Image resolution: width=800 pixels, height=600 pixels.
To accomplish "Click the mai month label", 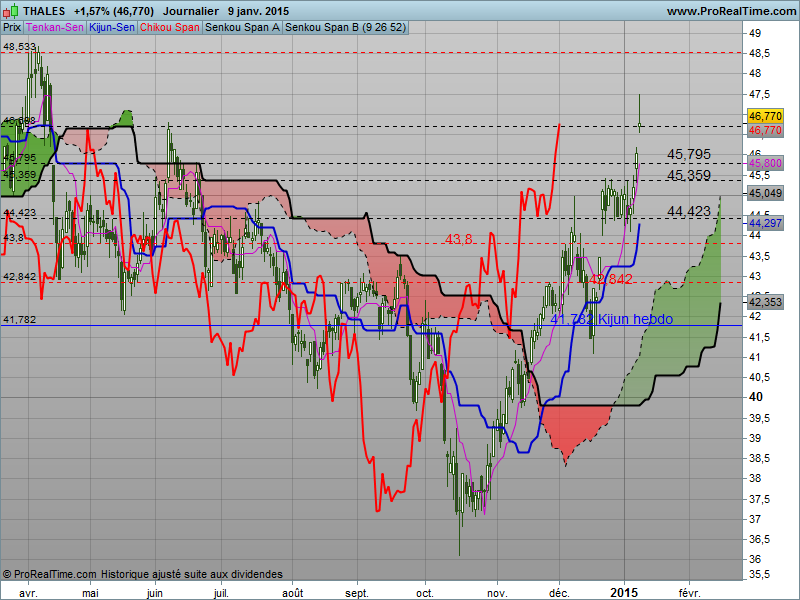I will click(90, 593).
